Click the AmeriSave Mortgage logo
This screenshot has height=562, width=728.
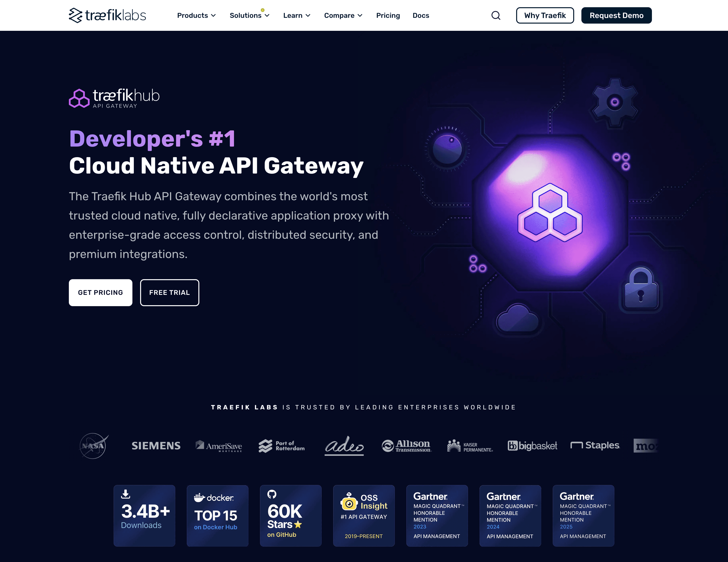219,446
